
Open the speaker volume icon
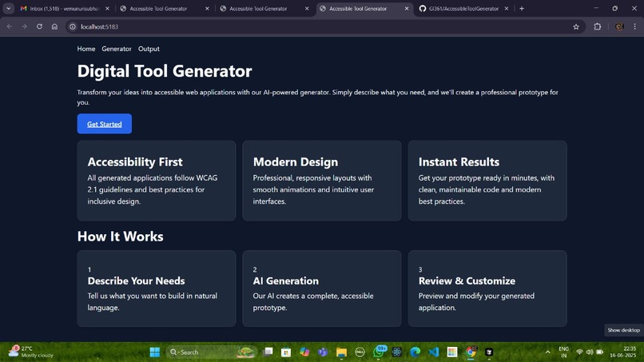point(590,352)
